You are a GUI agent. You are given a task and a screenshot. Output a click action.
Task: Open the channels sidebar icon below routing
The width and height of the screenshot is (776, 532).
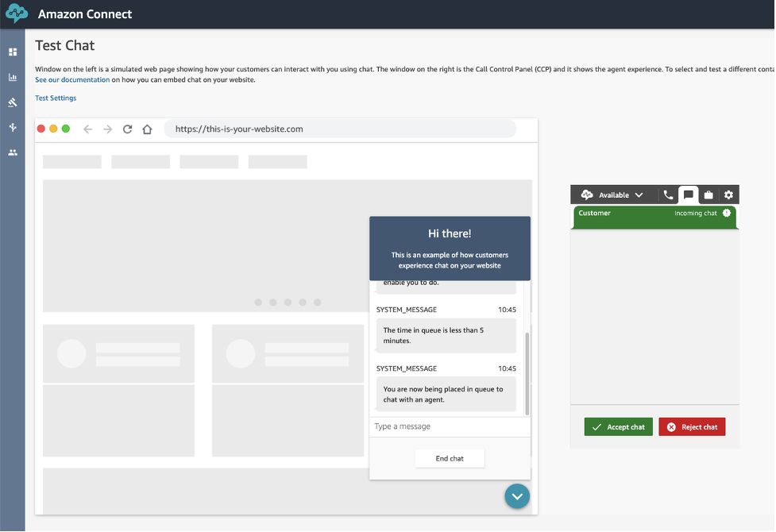[x=13, y=127]
